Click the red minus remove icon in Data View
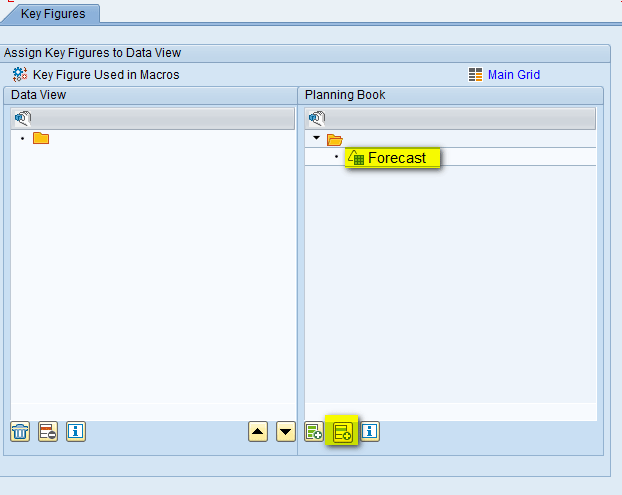This screenshot has height=495, width=622. pyautogui.click(x=48, y=432)
